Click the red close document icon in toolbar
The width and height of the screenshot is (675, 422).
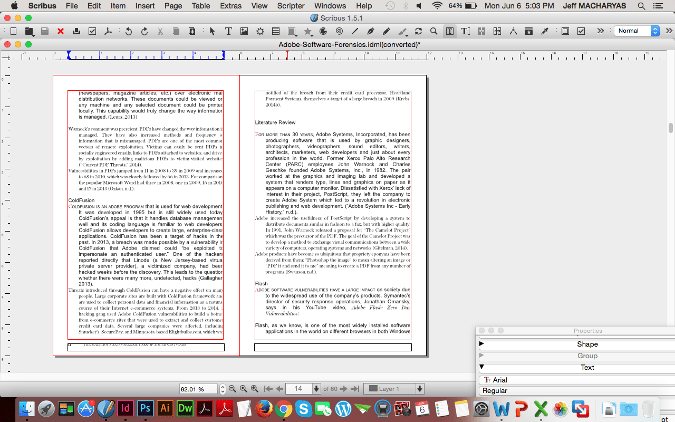(x=62, y=32)
